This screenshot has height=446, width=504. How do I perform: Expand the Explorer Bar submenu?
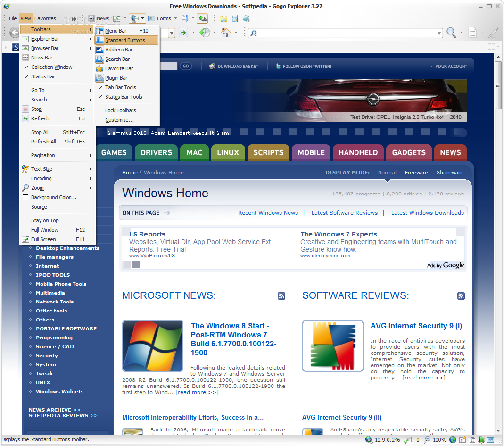(x=57, y=39)
